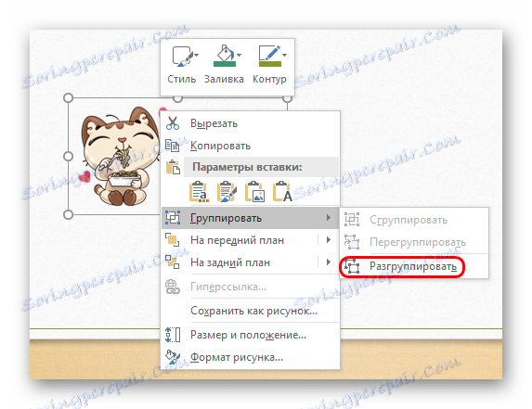This screenshot has width=532, height=409.
Task: Select Перегруппировать in the submenu
Action: (x=414, y=242)
